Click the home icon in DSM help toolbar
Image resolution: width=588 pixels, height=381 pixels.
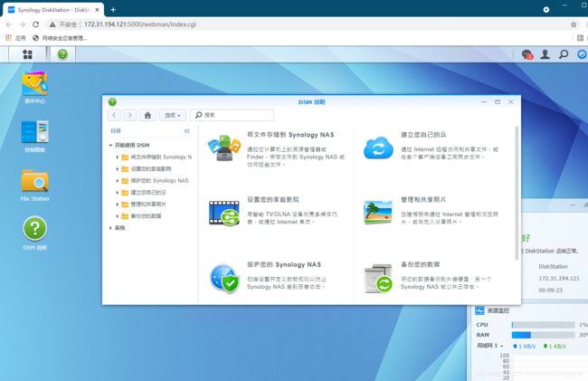147,115
